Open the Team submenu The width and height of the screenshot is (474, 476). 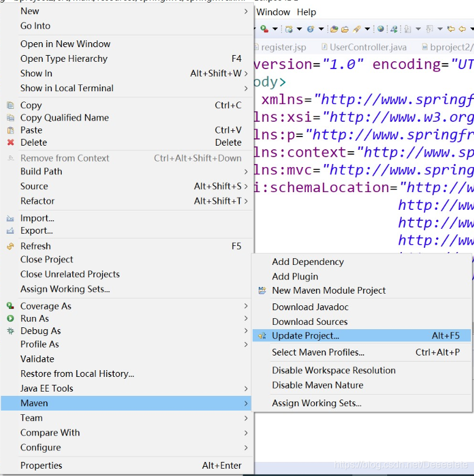126,418
